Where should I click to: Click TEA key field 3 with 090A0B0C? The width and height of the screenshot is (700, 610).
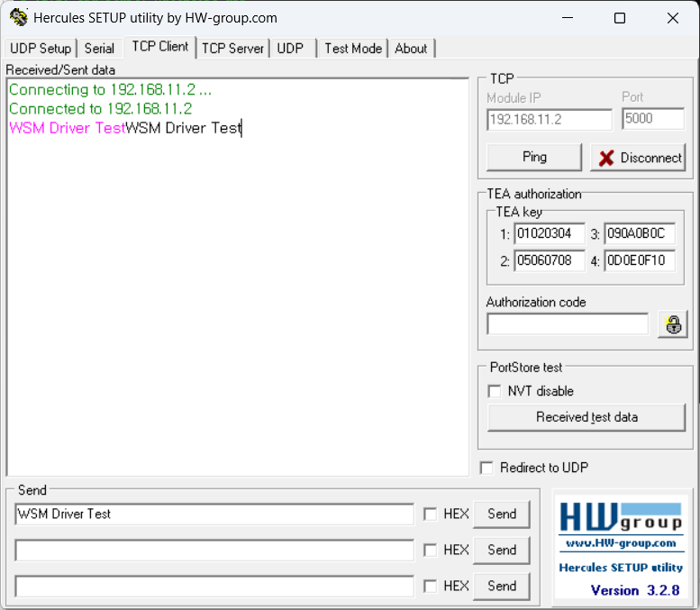pos(640,233)
